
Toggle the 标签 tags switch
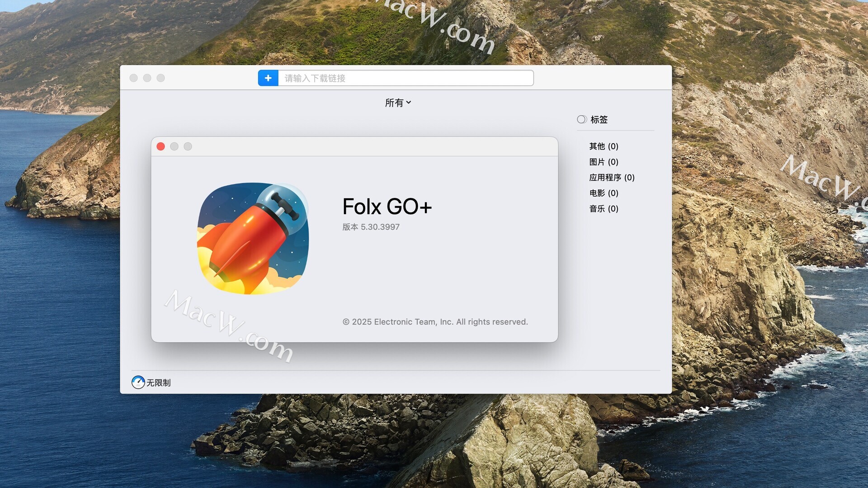582,119
